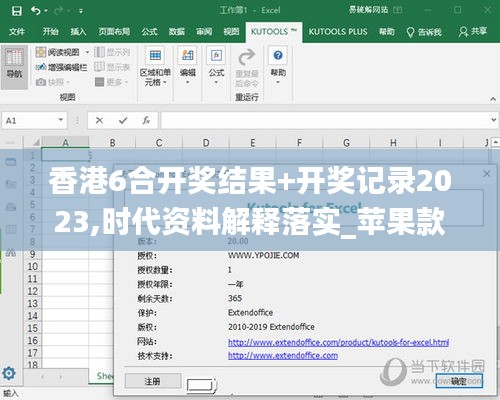Open the 视图 ribbon tab

(231, 32)
